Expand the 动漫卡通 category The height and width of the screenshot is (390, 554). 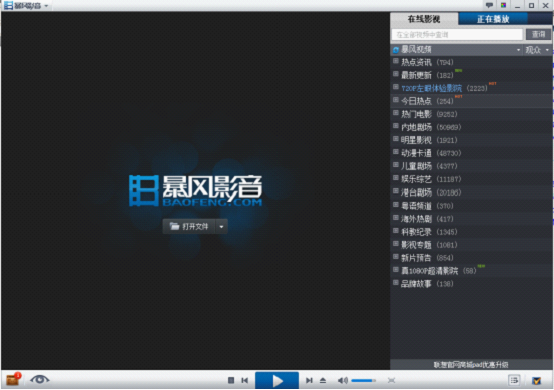pyautogui.click(x=396, y=152)
